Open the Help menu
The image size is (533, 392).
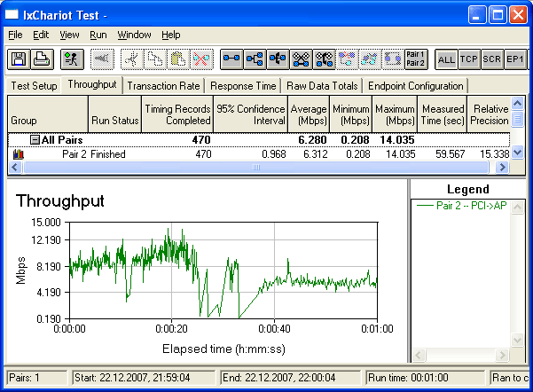coord(171,35)
